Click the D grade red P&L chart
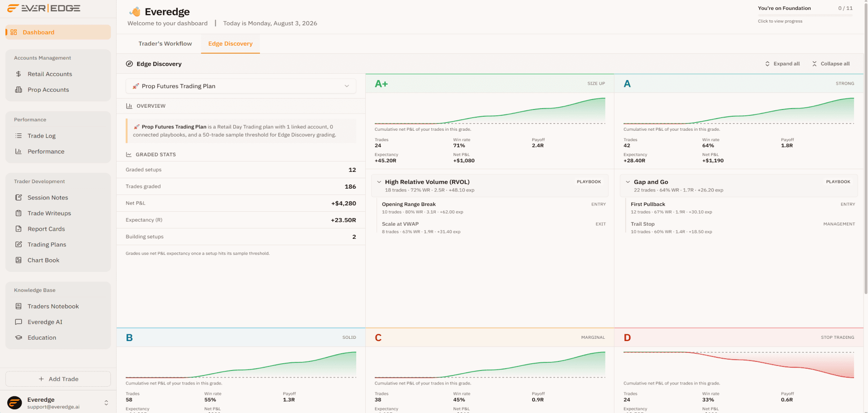 click(739, 365)
